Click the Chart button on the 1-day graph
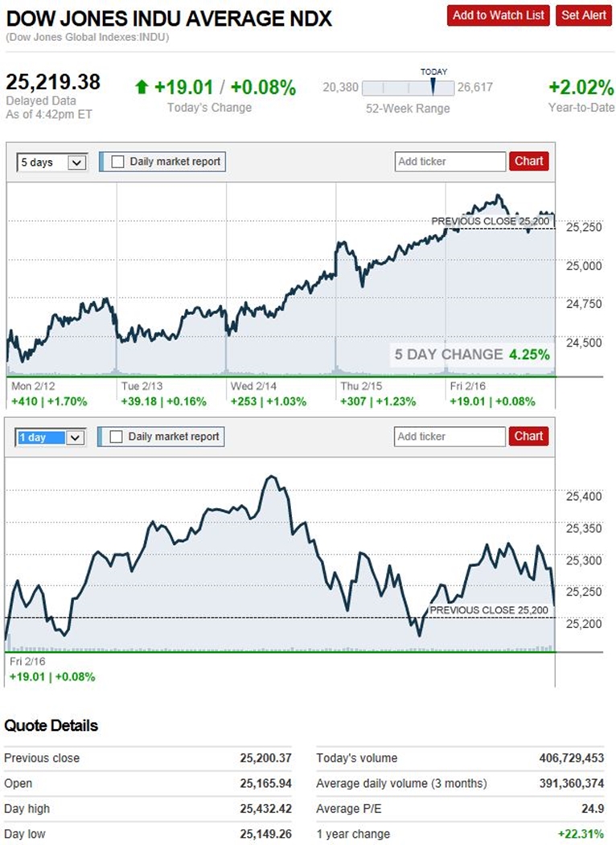This screenshot has width=616, height=845. click(528, 437)
